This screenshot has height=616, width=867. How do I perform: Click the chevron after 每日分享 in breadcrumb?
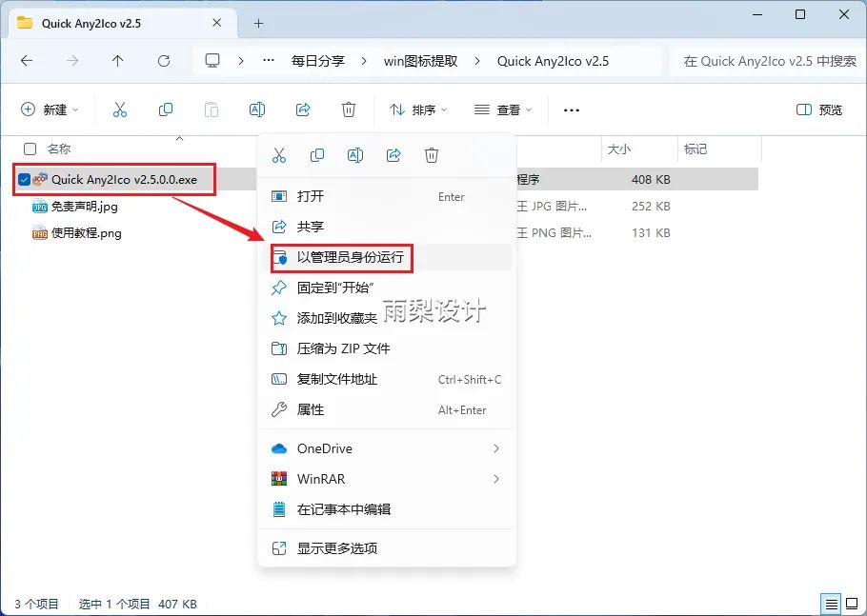click(x=363, y=61)
